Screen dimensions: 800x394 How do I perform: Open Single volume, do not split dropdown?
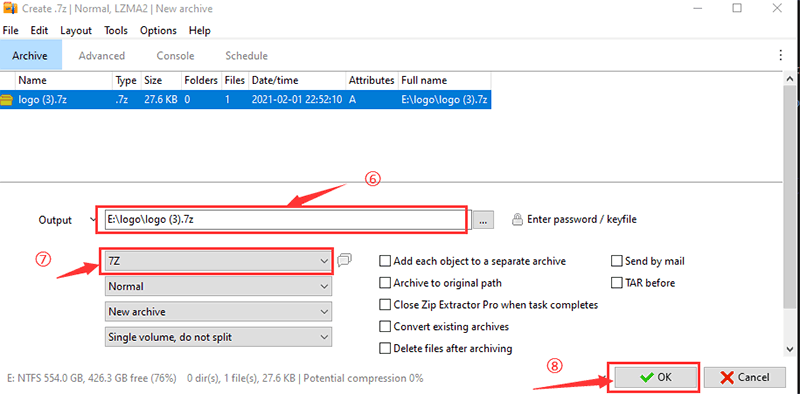click(218, 337)
